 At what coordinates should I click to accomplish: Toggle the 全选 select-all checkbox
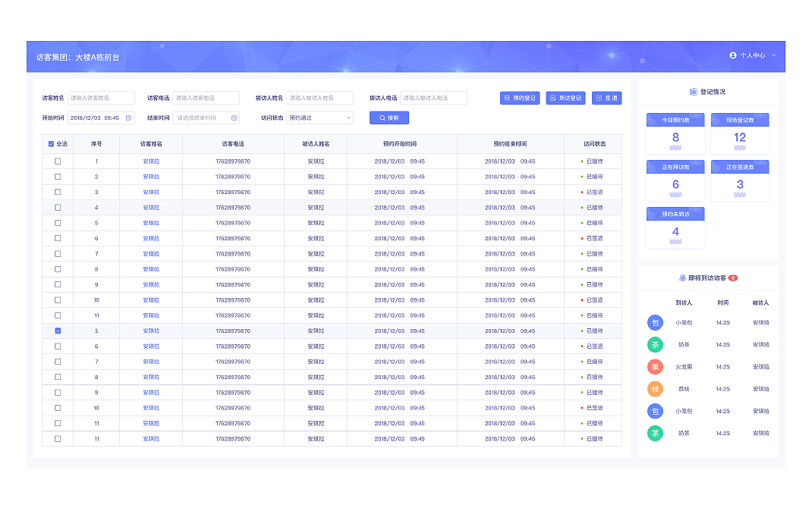[52, 144]
